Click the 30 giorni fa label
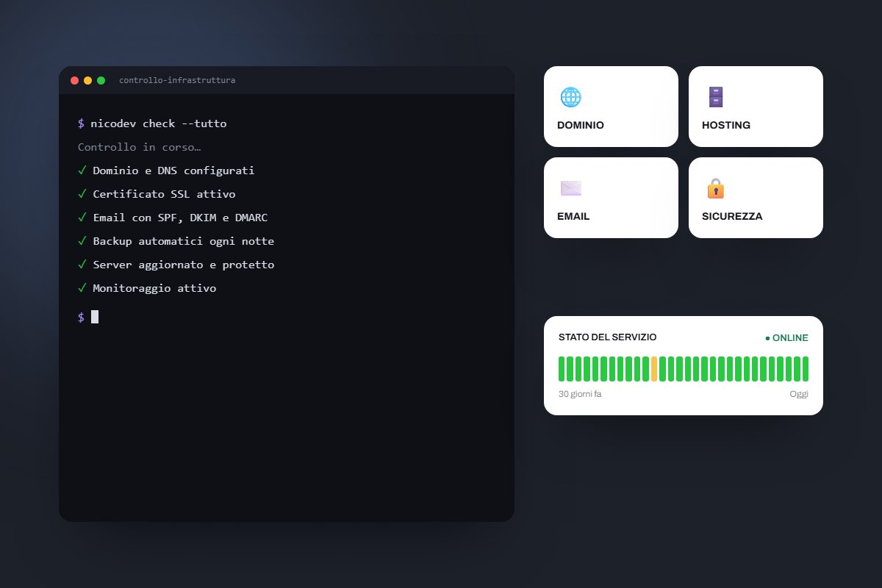 tap(580, 394)
